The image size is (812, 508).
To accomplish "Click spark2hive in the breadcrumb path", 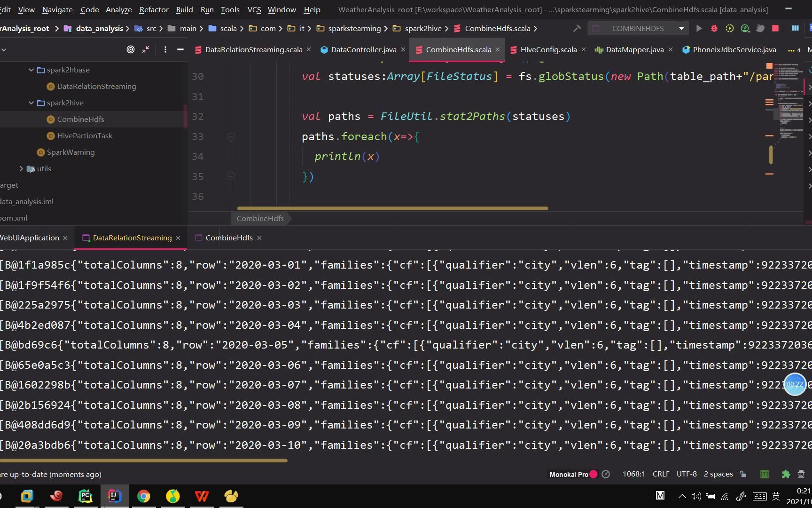I will pyautogui.click(x=423, y=29).
